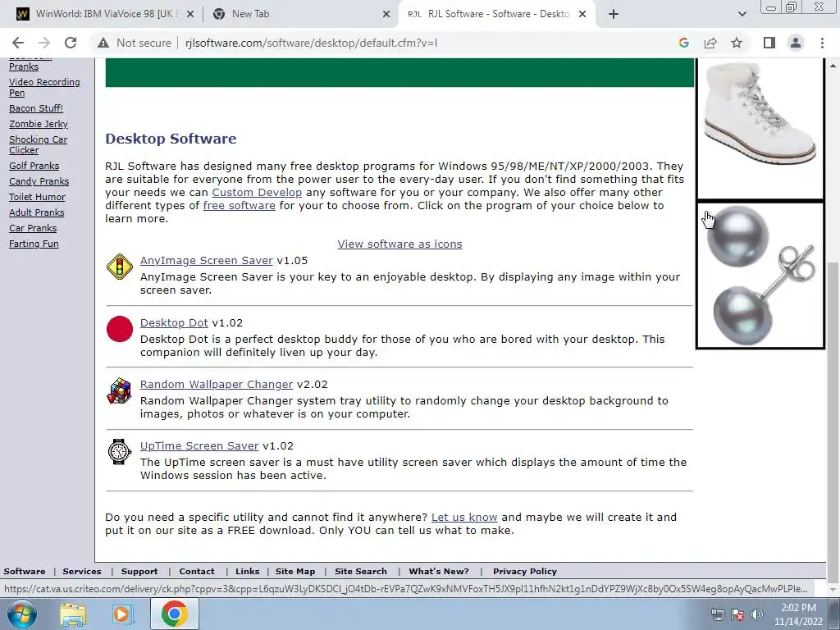The height and width of the screenshot is (630, 840).
Task: Open Toilet Humor sidebar link
Action: 37,197
